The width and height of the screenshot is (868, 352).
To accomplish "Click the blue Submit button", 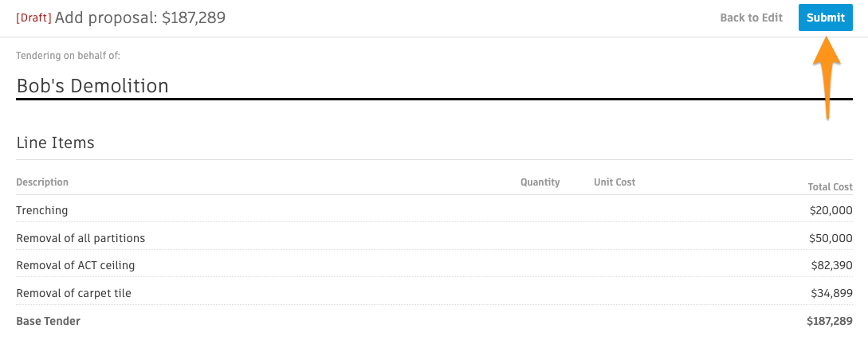I will (826, 18).
